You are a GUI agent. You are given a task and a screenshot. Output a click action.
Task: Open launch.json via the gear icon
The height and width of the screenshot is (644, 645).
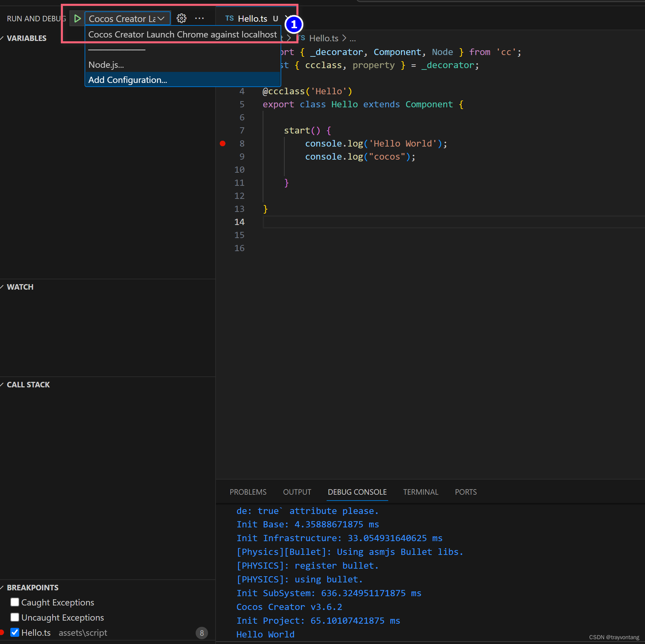[x=182, y=19]
